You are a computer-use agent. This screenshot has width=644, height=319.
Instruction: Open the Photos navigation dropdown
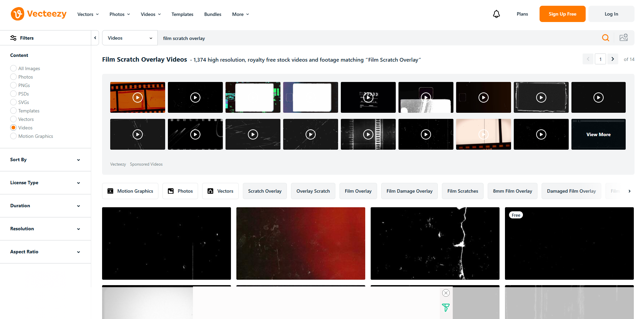click(x=120, y=14)
